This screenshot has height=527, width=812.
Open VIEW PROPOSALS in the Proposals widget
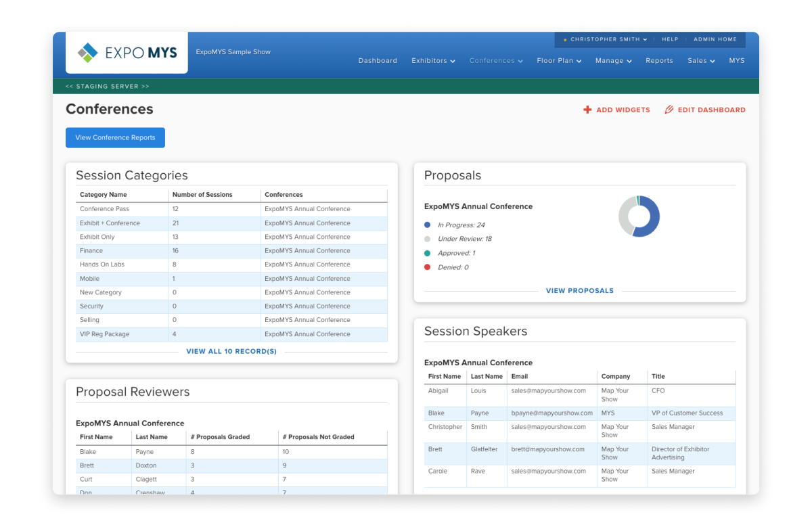click(580, 290)
